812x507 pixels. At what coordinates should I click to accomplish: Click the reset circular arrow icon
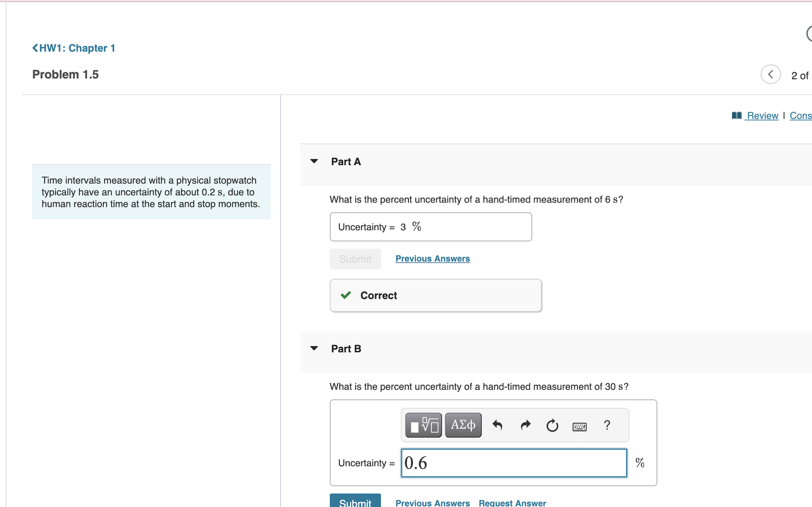point(552,426)
